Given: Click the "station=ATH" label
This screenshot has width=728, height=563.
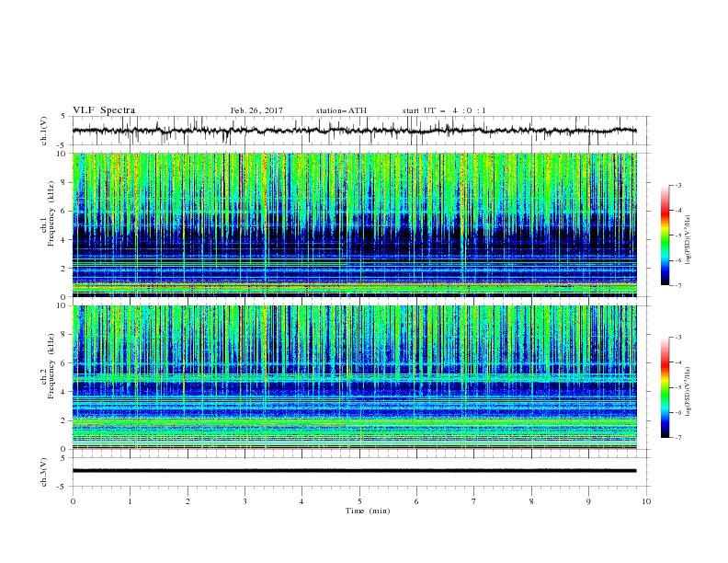Looking at the screenshot, I should [341, 110].
